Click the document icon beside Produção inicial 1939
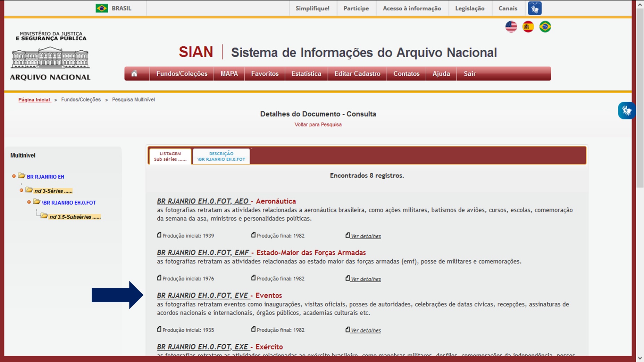Viewport: 644px width, 362px height. pos(159,235)
